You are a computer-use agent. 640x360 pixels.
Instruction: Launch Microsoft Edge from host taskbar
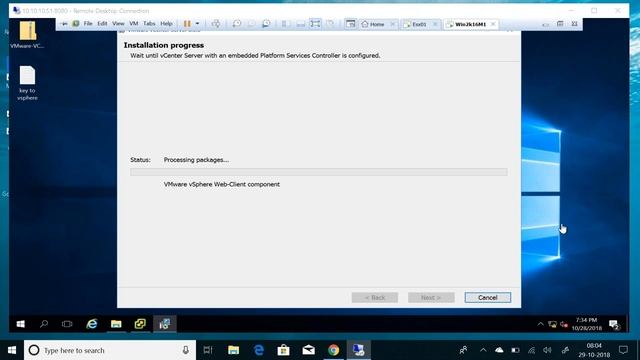258,350
